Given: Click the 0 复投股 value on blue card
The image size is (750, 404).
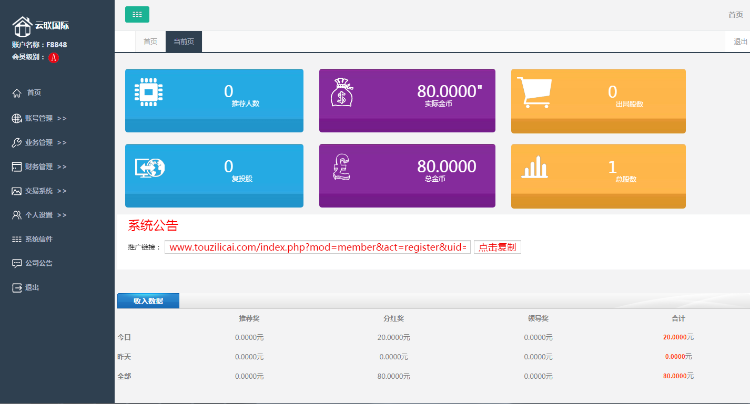Looking at the screenshot, I should 229,166.
